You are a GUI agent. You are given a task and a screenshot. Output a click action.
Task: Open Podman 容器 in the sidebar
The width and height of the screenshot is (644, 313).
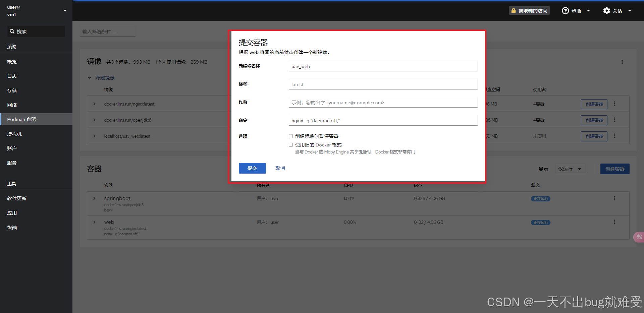pyautogui.click(x=21, y=119)
